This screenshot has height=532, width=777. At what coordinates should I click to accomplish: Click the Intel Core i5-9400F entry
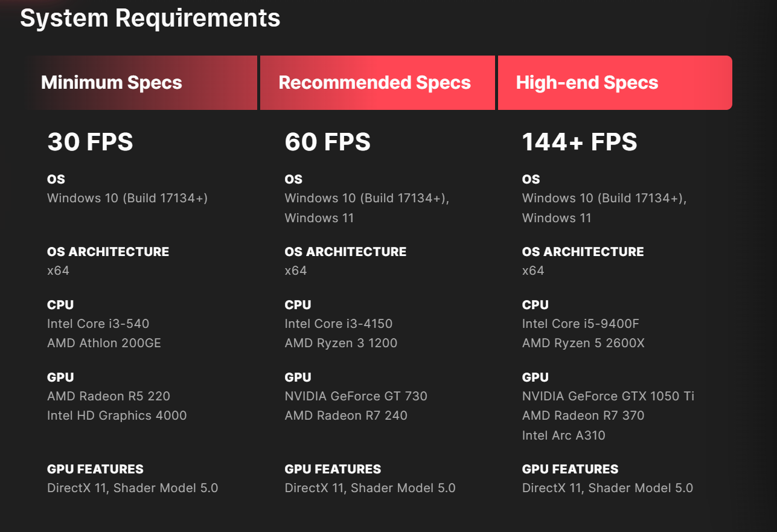tap(580, 324)
